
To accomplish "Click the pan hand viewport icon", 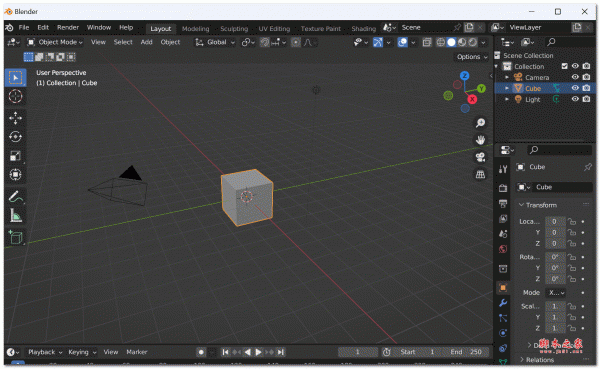I will coord(480,140).
